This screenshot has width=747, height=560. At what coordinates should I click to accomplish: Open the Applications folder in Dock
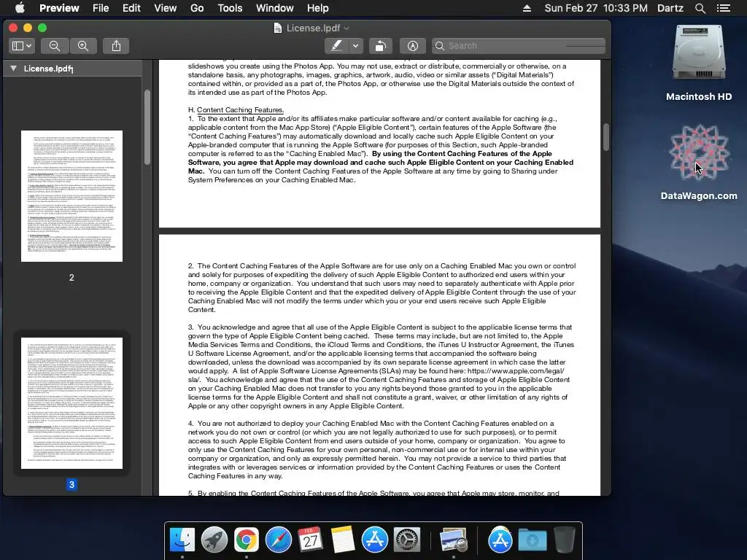(x=500, y=540)
